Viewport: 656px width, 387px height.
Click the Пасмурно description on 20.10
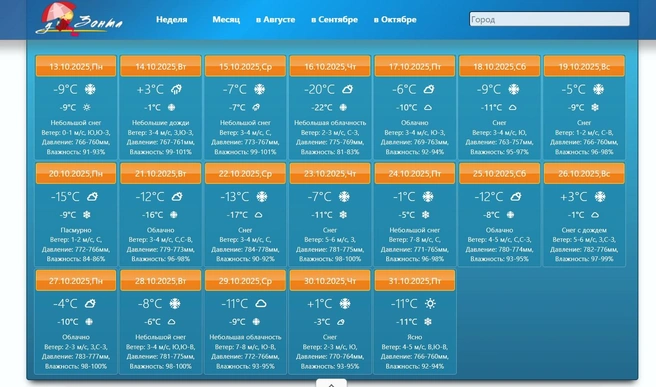click(x=76, y=230)
